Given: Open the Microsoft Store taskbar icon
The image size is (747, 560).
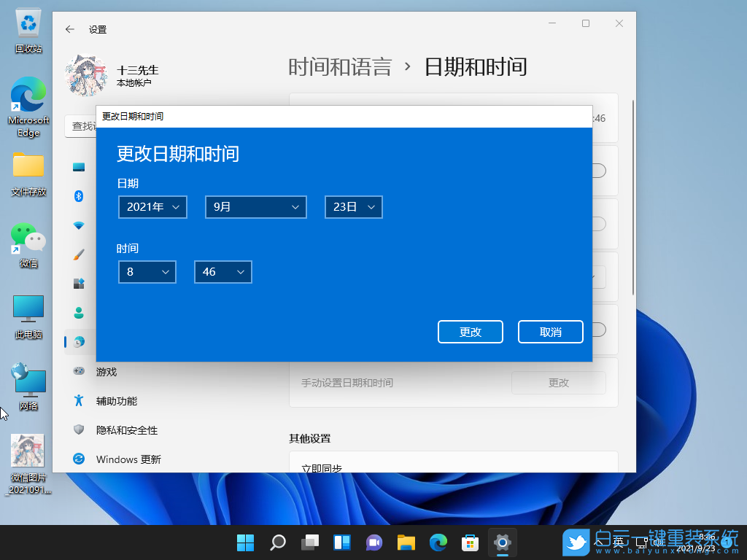Looking at the screenshot, I should tap(470, 542).
